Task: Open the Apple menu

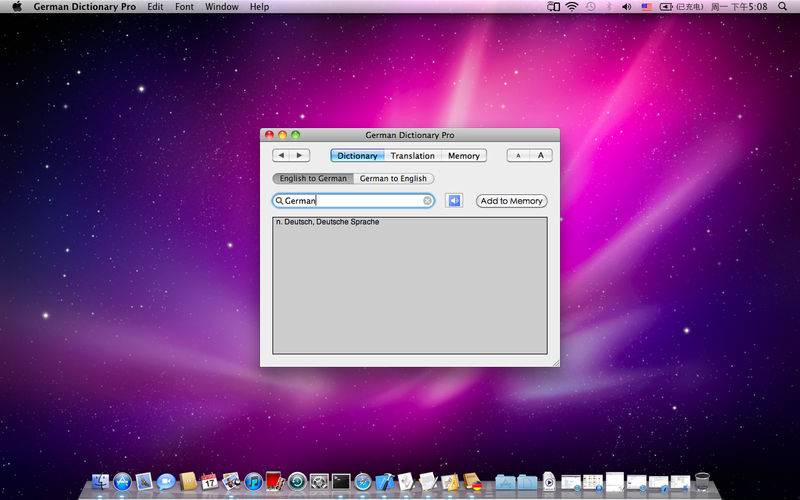Action: (17, 7)
